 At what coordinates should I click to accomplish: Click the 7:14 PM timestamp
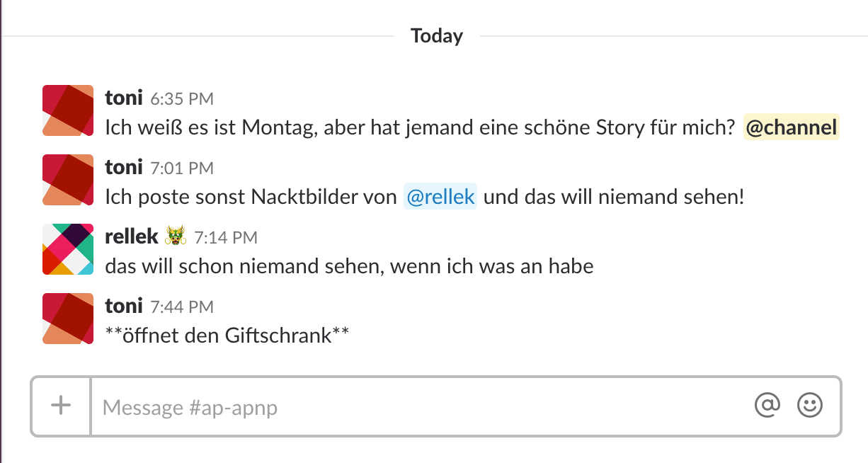click(226, 237)
